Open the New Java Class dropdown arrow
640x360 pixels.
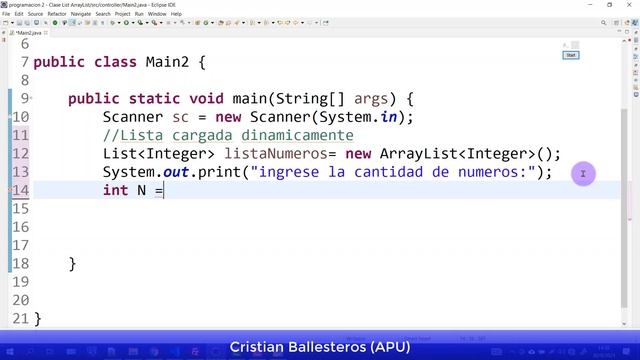pos(212,23)
